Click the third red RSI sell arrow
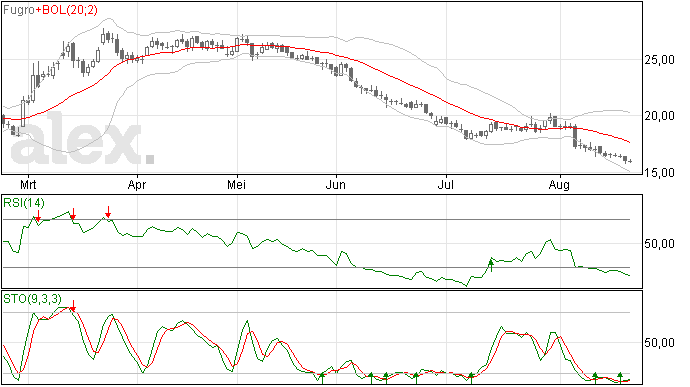690x387 pixels. click(x=108, y=212)
